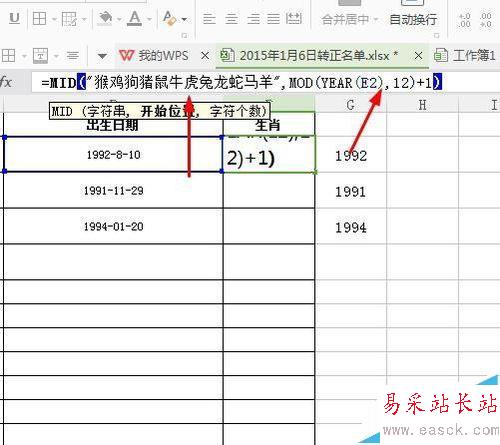The image size is (500, 445).
Task: Click the fx insert function button
Action: point(6,82)
